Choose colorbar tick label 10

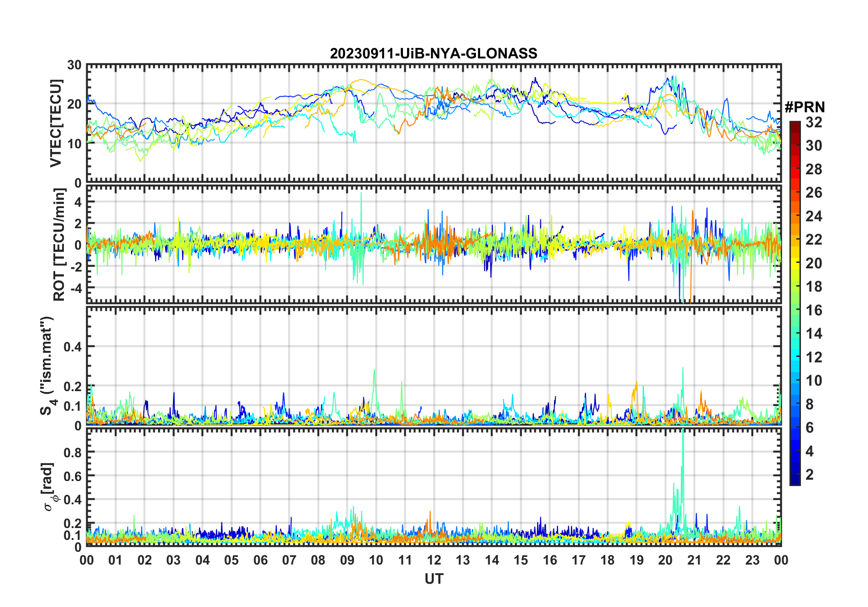click(814, 381)
